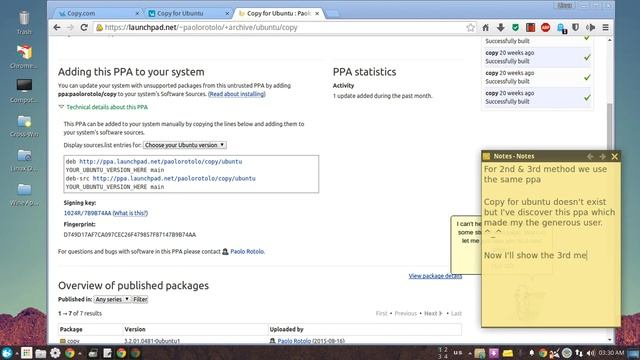640x360 pixels.
Task: Open the ppa.launchpad.net deb URL link
Action: tap(160, 162)
